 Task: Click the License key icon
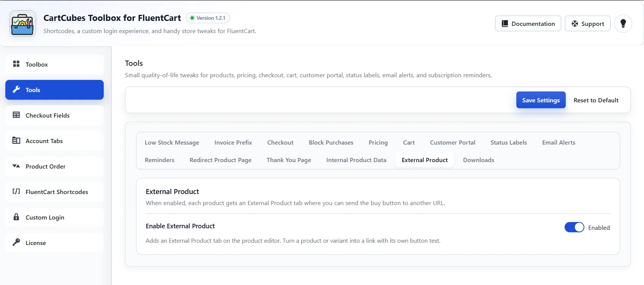16,242
